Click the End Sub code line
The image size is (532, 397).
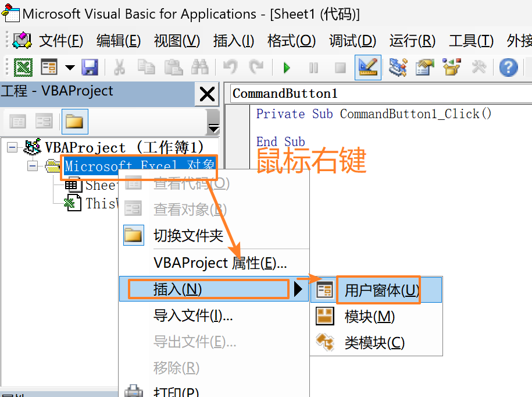[281, 141]
